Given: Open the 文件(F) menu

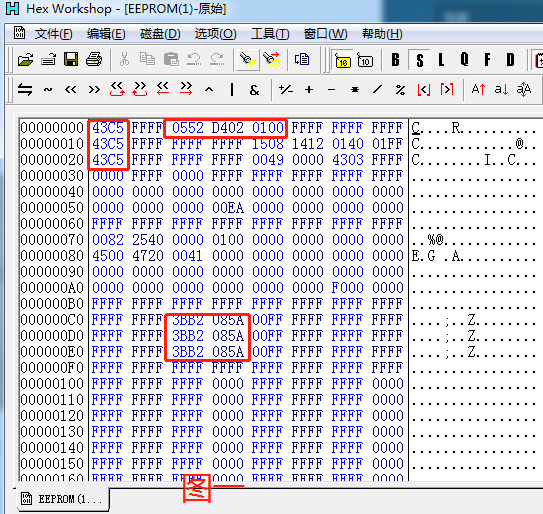Looking at the screenshot, I should coord(53,34).
